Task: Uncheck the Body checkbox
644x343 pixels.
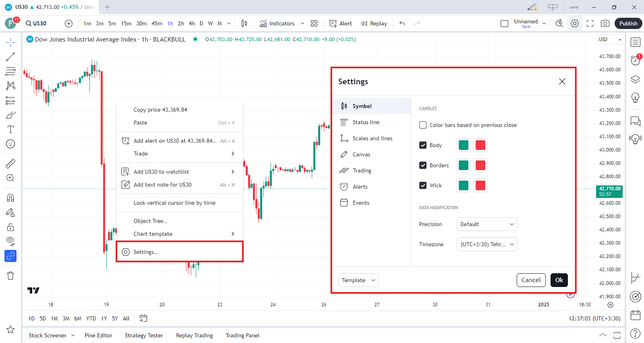Action: [x=423, y=145]
